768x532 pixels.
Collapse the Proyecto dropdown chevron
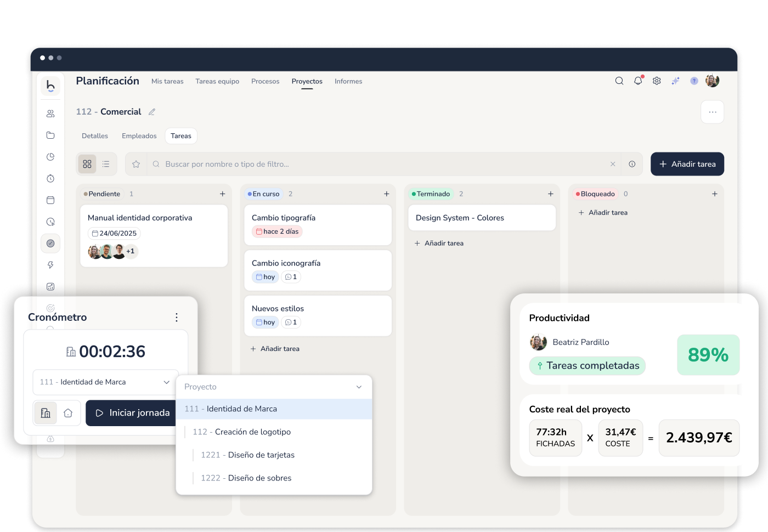point(359,387)
